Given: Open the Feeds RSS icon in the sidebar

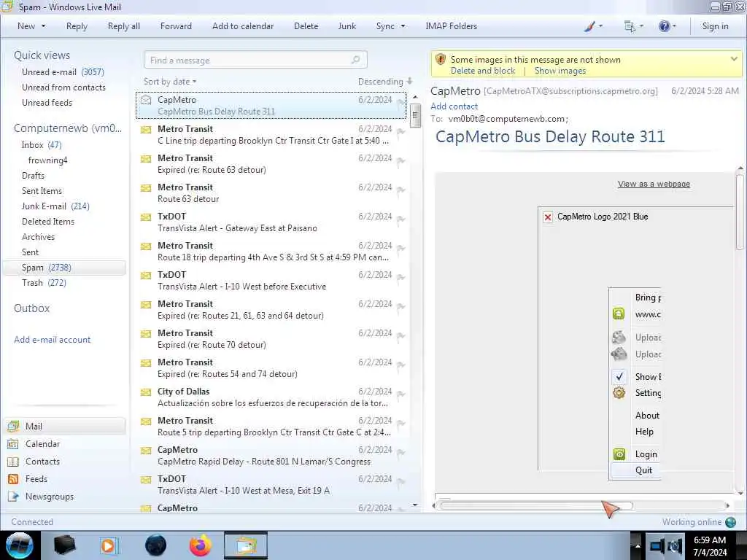Looking at the screenshot, I should [13, 479].
